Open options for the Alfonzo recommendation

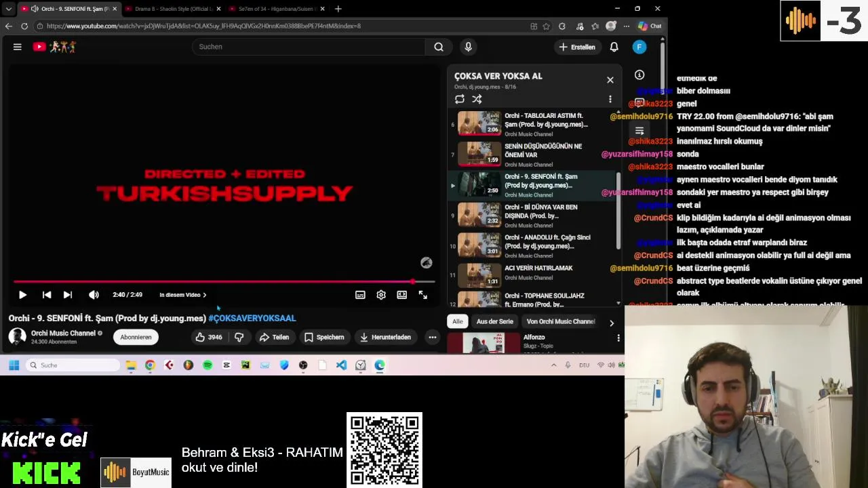point(618,338)
